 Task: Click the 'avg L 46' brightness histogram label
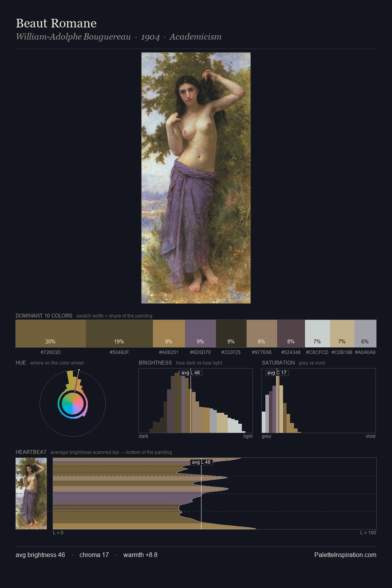pyautogui.click(x=191, y=373)
